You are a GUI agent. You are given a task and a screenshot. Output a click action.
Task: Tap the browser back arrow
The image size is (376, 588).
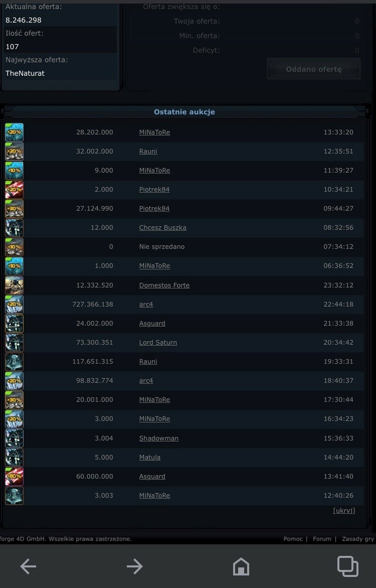[x=28, y=566]
